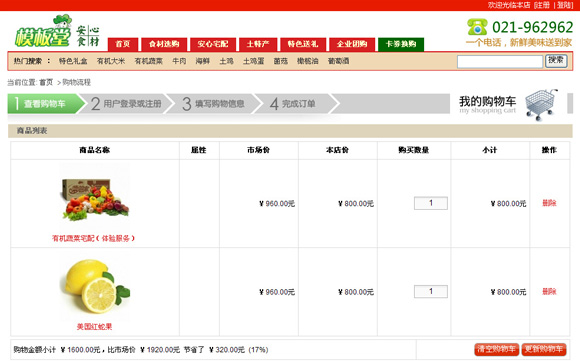This screenshot has width=580, height=361.
Task: Click the 注册 link in top bar
Action: (x=542, y=5)
